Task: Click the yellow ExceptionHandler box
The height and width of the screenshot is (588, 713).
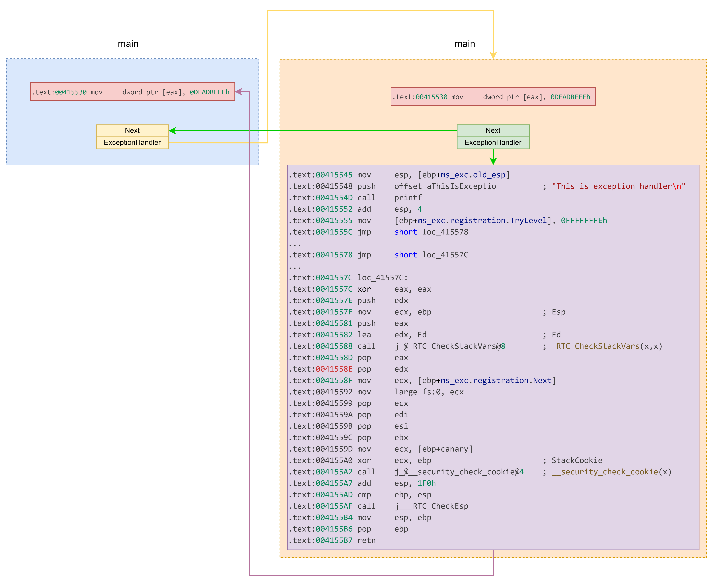Action: 132,143
